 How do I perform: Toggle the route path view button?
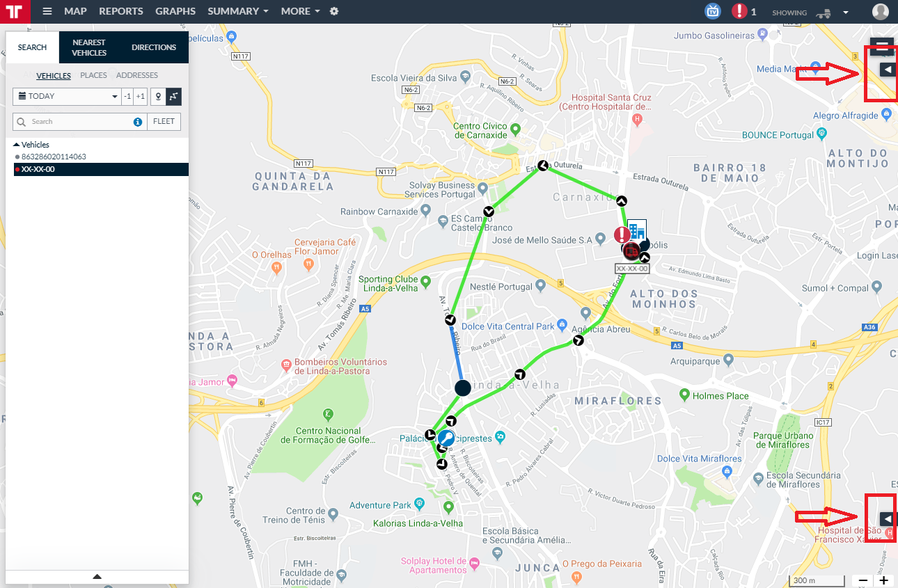174,97
